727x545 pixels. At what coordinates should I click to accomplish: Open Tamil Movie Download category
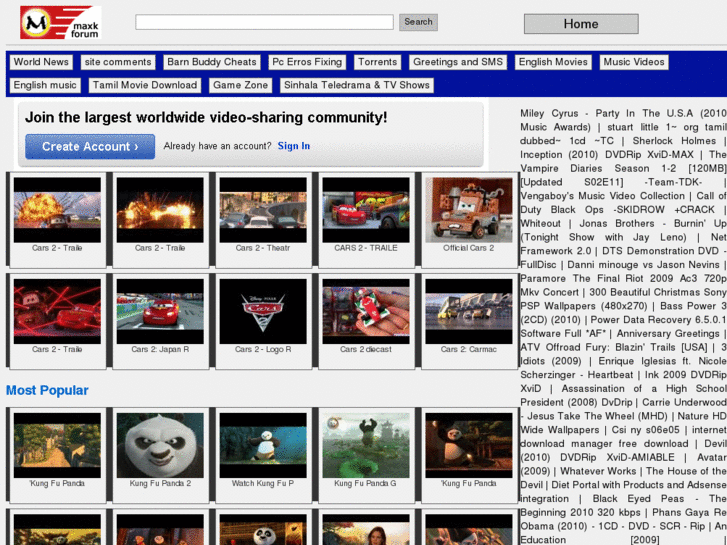[145, 85]
